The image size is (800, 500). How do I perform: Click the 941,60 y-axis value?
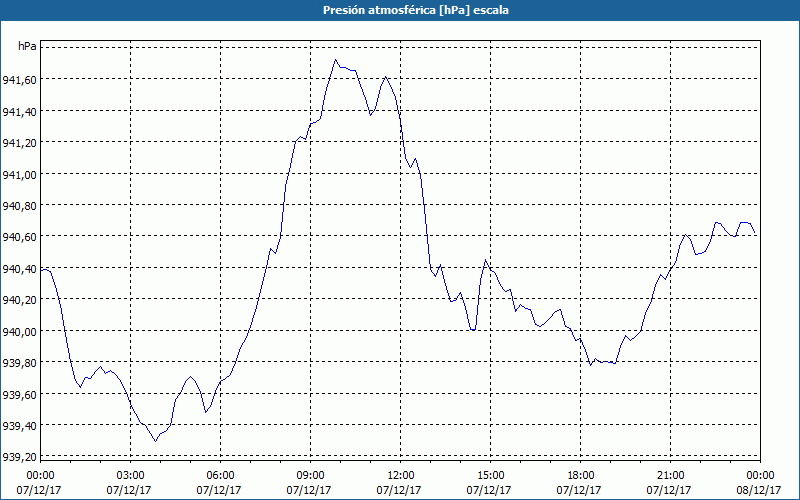[19, 80]
